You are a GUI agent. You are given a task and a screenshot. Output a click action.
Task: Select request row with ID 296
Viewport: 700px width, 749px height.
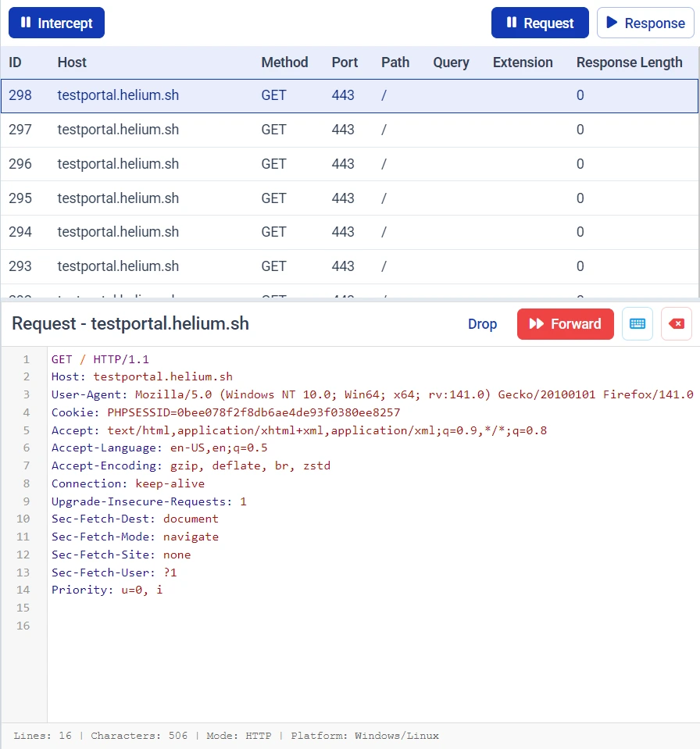(x=350, y=164)
